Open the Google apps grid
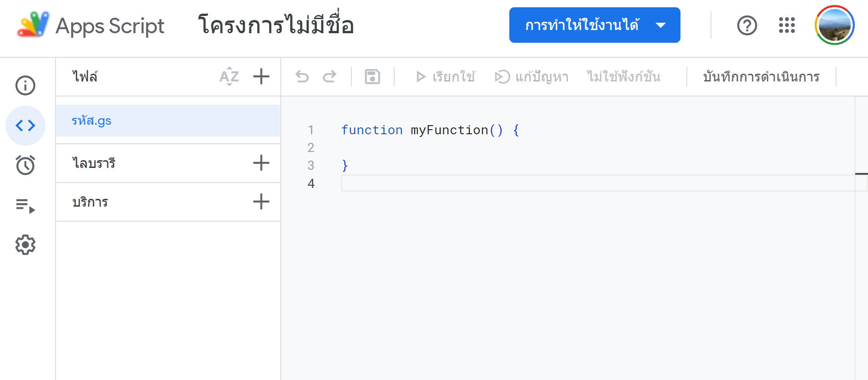 pyautogui.click(x=787, y=25)
